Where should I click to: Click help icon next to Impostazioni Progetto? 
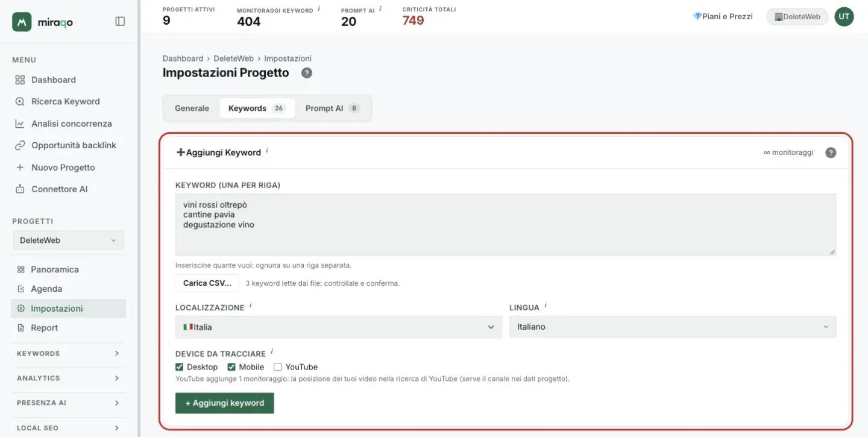307,73
